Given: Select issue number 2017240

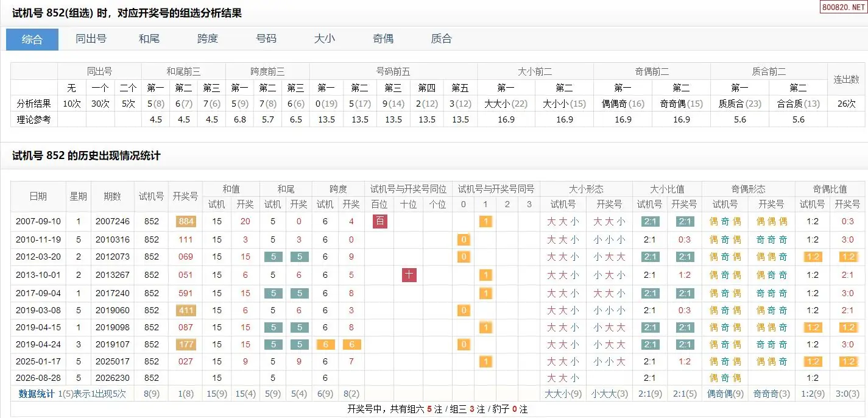Looking at the screenshot, I should (x=113, y=293).
